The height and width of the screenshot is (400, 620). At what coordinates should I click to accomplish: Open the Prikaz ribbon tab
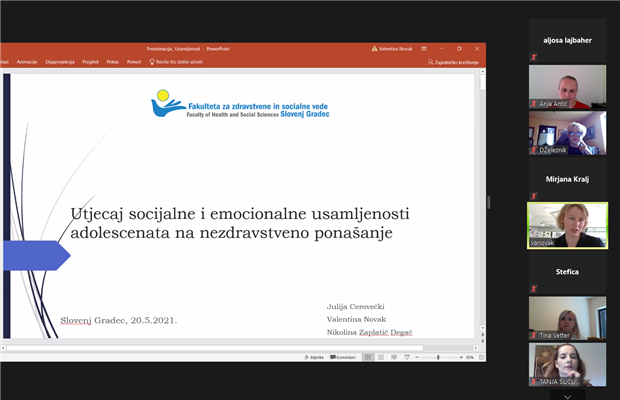coord(113,62)
